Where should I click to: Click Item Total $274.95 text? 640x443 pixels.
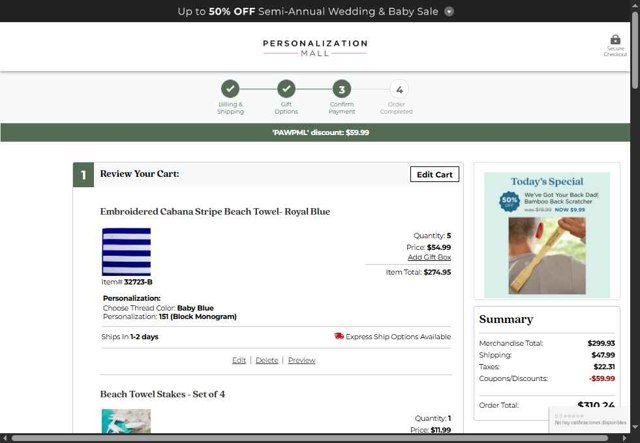[x=418, y=272]
